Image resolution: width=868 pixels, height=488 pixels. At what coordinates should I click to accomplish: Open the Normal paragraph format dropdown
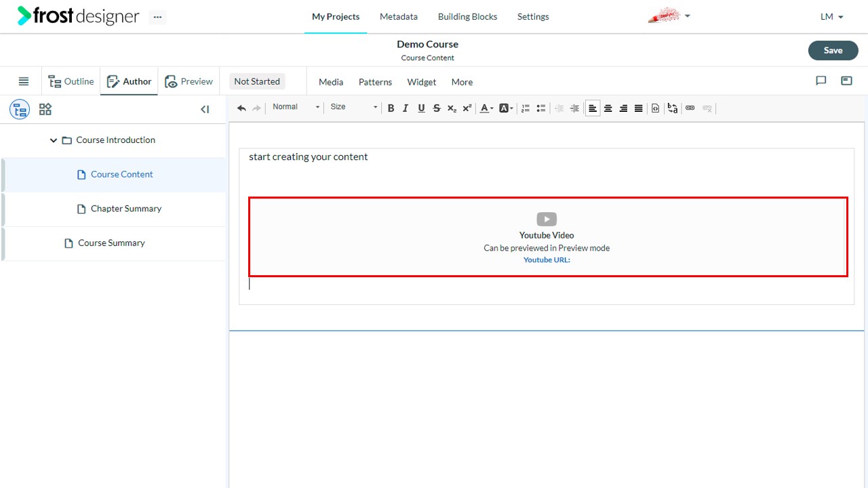pos(296,107)
